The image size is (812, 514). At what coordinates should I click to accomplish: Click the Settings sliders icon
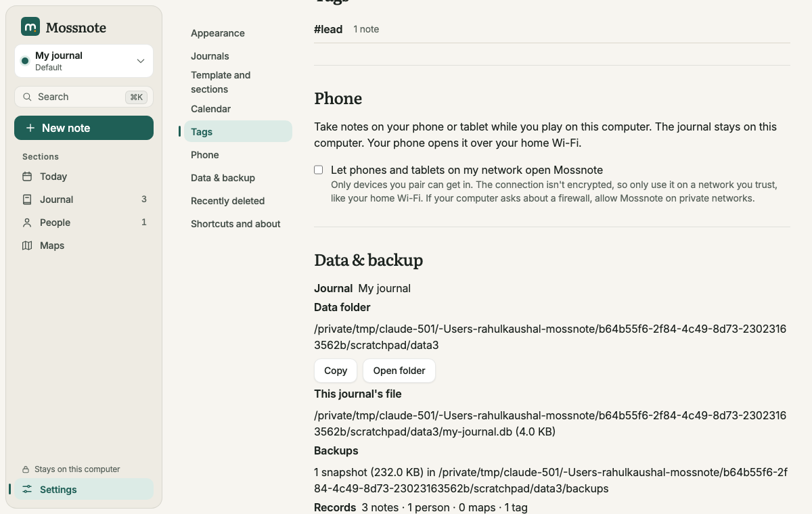[27, 490]
